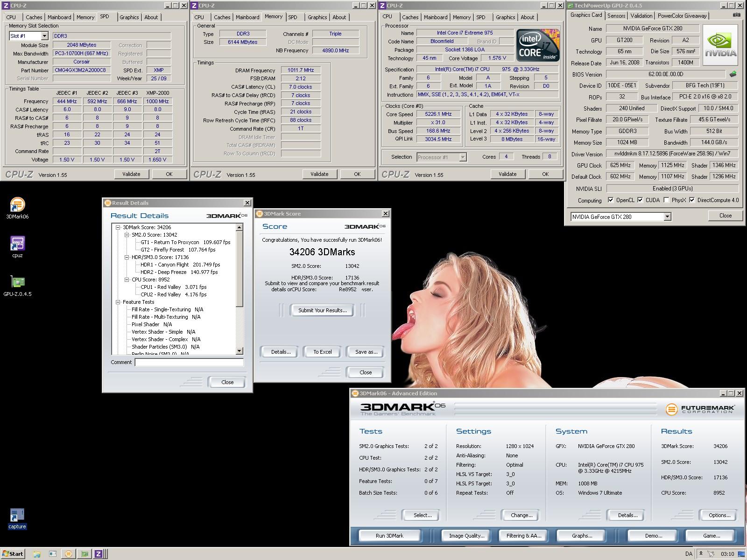Image resolution: width=747 pixels, height=560 pixels.
Task: Collapse the 3DMark Score tree node
Action: pos(118,227)
